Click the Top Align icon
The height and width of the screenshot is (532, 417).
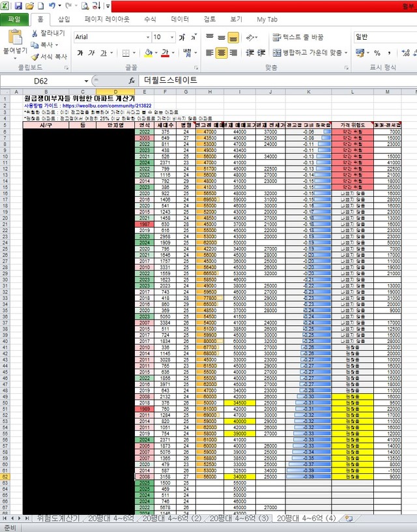click(x=210, y=37)
